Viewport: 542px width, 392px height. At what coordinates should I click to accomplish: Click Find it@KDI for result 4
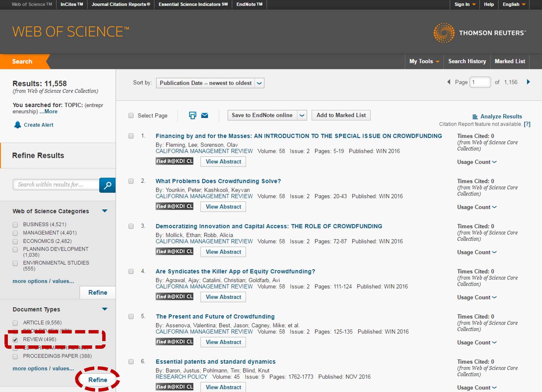[x=174, y=297]
